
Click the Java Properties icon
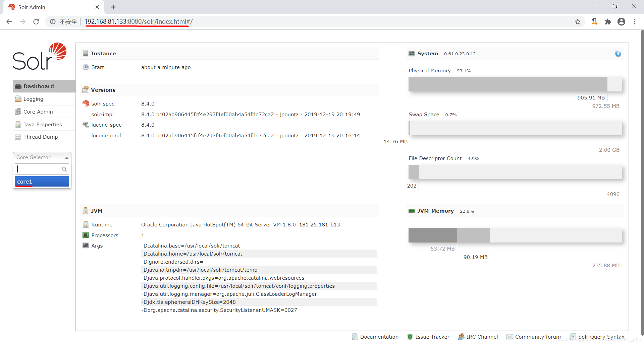pos(18,124)
